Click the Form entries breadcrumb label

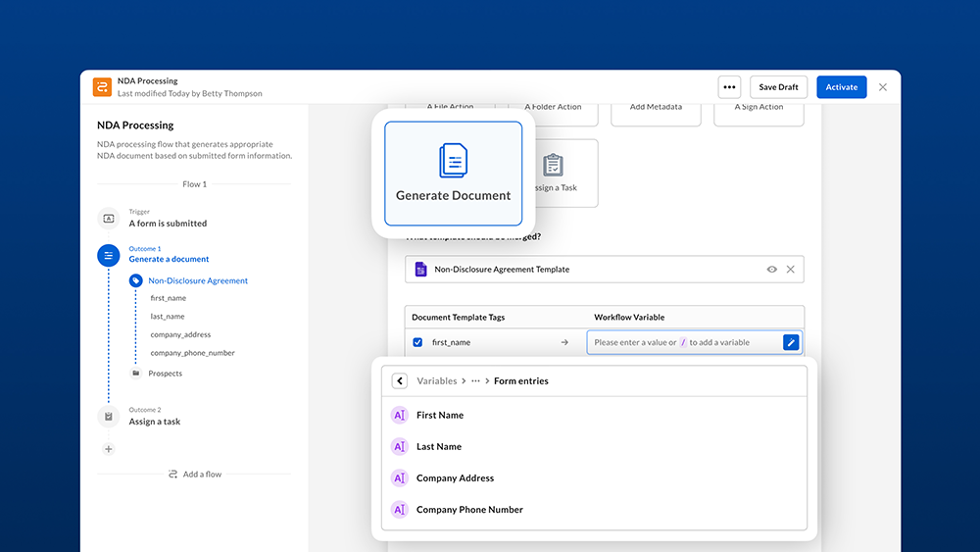tap(520, 380)
